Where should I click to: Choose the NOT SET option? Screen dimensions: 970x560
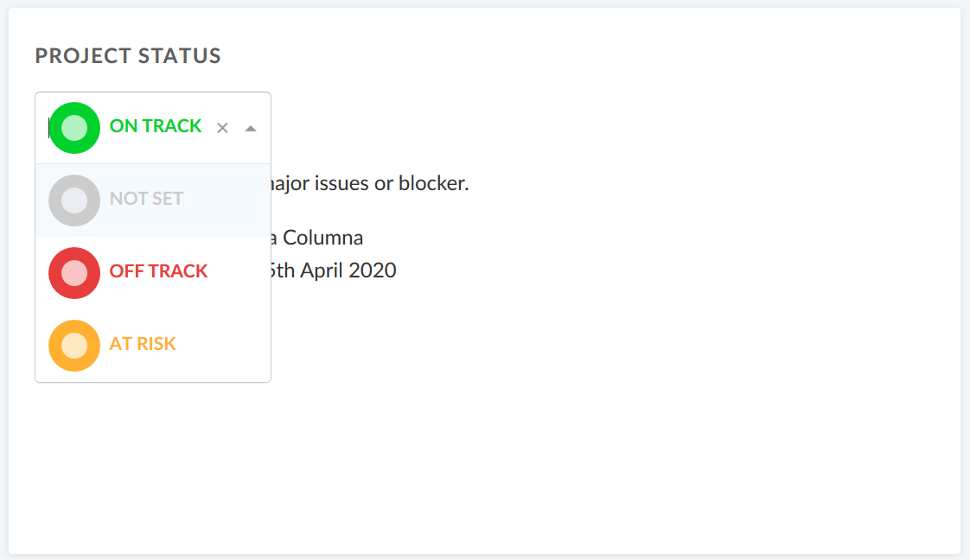tap(146, 199)
